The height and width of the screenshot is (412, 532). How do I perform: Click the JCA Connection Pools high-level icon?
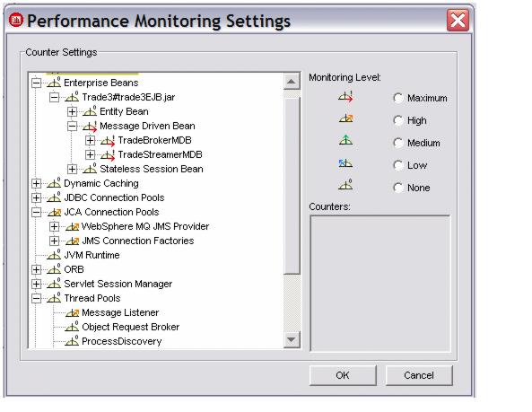pos(54,213)
